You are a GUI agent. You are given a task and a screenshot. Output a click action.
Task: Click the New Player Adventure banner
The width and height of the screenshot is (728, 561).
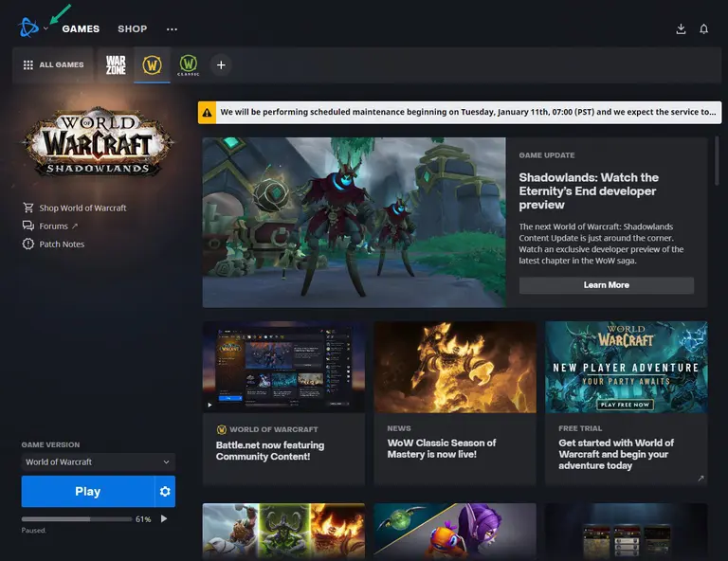[x=627, y=367]
